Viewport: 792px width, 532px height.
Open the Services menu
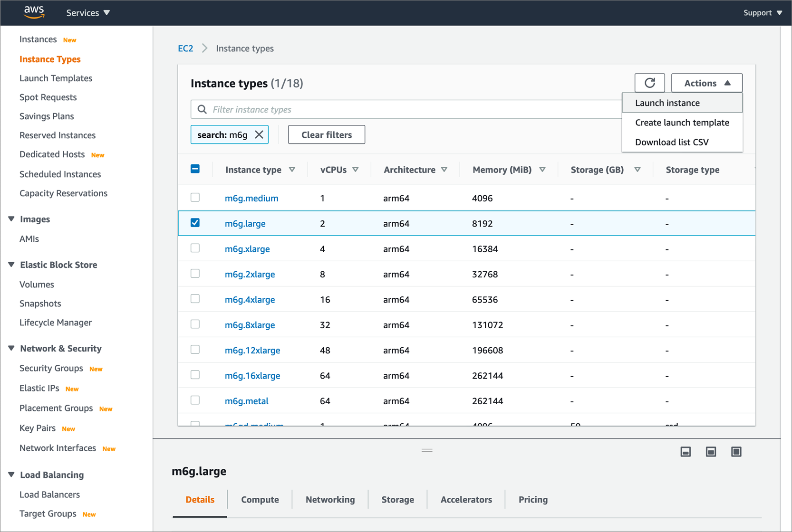point(87,13)
